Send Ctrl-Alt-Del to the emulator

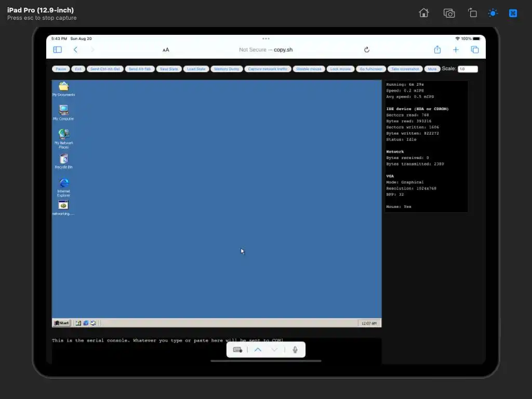tap(105, 69)
